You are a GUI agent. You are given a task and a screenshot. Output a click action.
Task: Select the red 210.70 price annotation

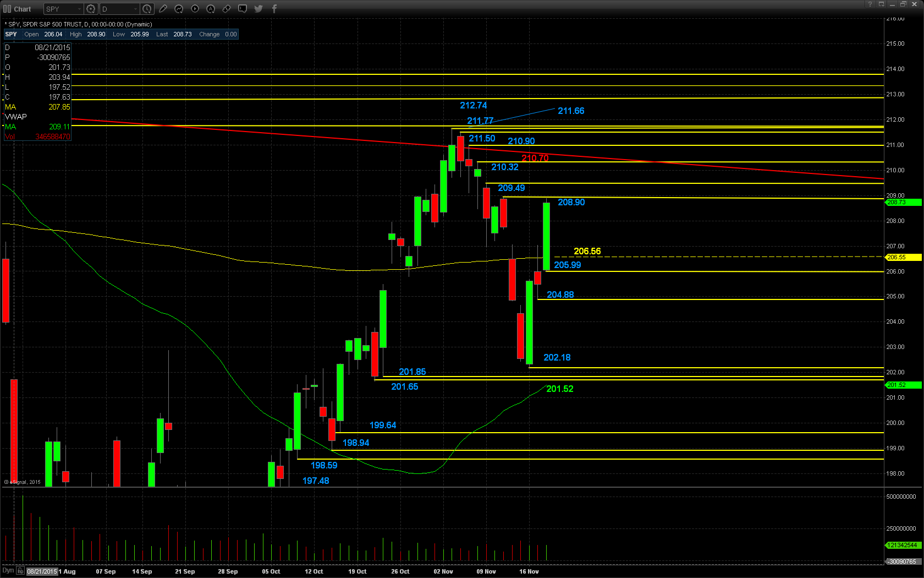coord(535,158)
